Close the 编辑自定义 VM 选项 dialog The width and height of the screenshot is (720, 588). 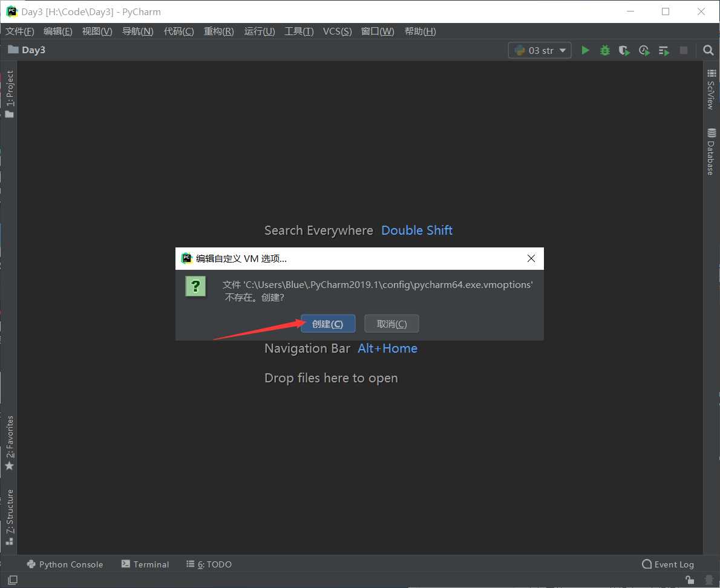click(531, 258)
